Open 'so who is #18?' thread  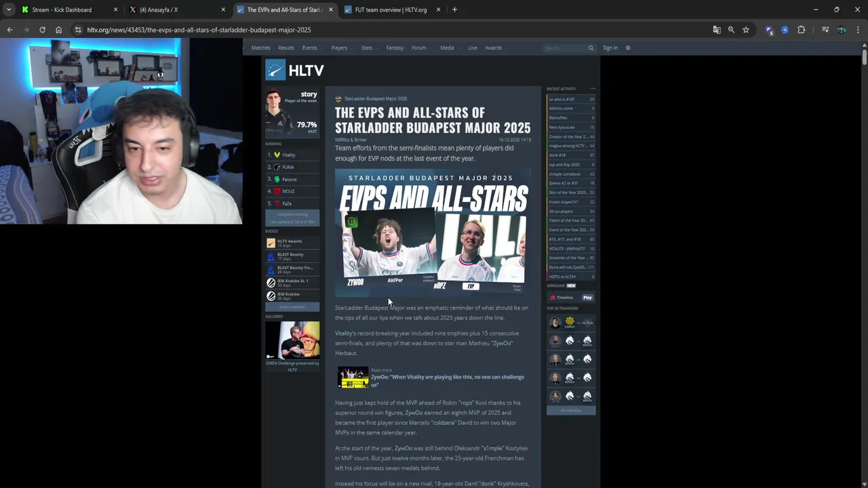point(571,99)
